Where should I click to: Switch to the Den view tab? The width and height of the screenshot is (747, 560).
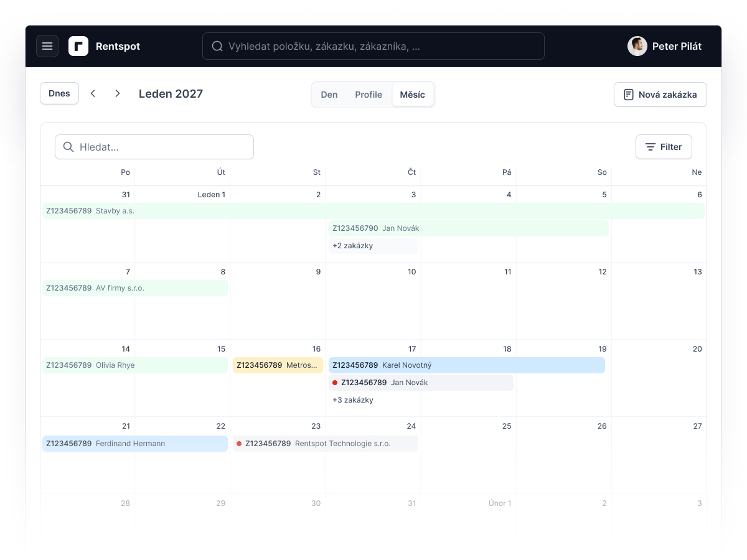[x=329, y=95]
